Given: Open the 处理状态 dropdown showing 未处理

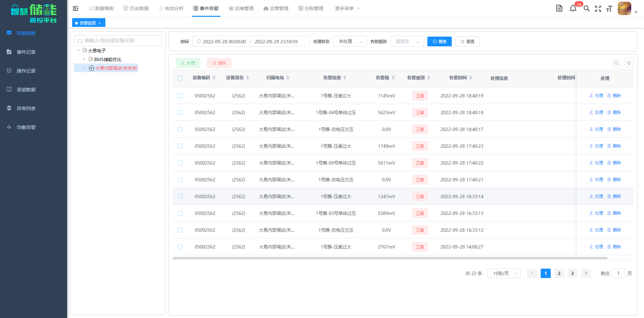Looking at the screenshot, I should coord(350,42).
